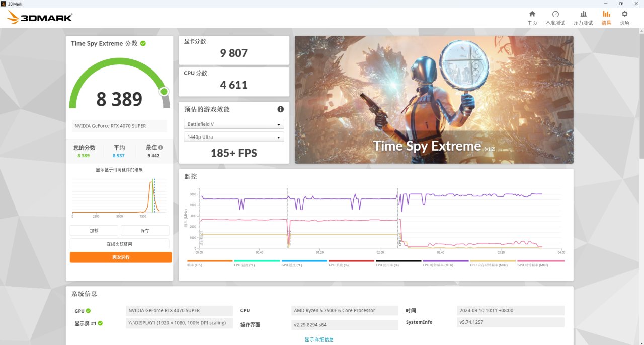This screenshot has width=644, height=345.
Task: Click the 监控 monitoring heading
Action: click(191, 176)
